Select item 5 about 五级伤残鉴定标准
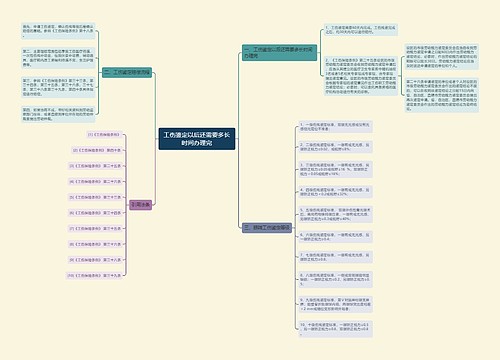This screenshot has width=500, height=360. click(335, 215)
